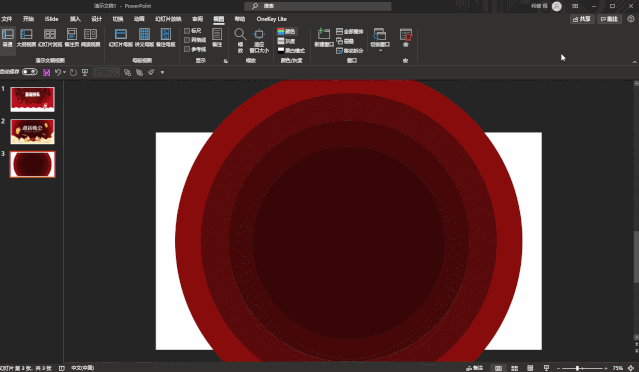This screenshot has width=639, height=372.
Task: Open the Slide Show (幻灯片放映) tab
Action: [x=168, y=19]
